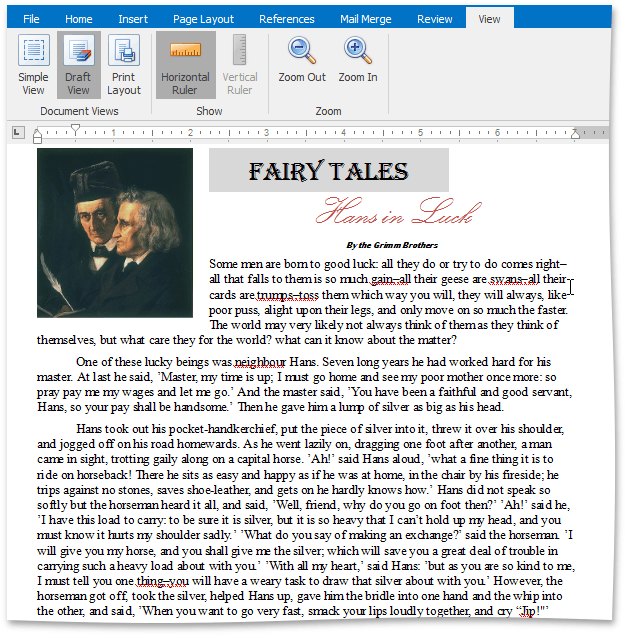
Task: Click the Vertical Ruler button
Action: [x=240, y=65]
